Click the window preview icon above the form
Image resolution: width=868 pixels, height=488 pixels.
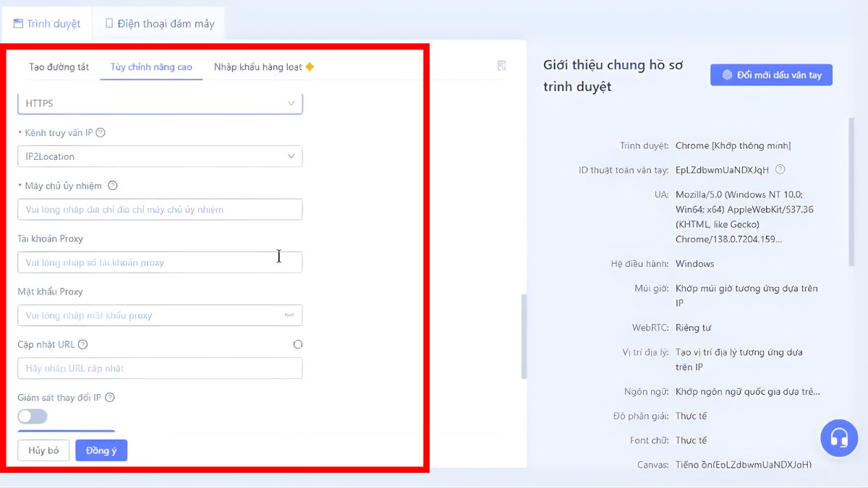[x=501, y=65]
